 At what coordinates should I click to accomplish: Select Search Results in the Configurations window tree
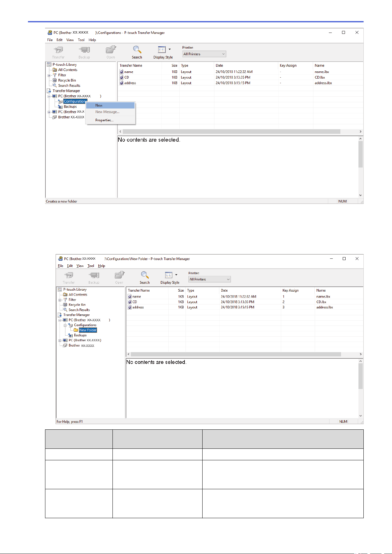69,85
